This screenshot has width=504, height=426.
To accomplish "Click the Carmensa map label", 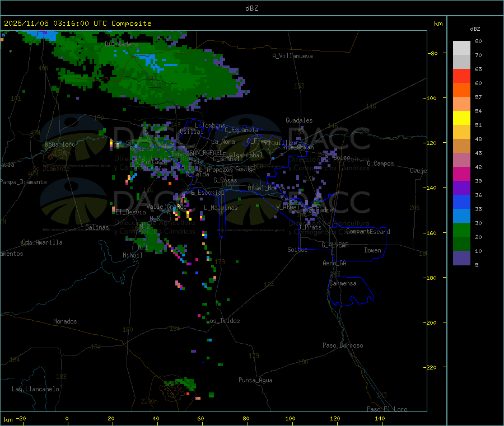I will [x=343, y=283].
